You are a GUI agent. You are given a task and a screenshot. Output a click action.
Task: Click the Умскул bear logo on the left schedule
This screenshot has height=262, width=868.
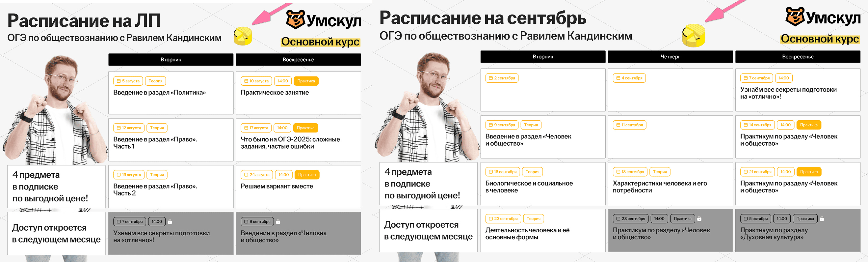(296, 19)
